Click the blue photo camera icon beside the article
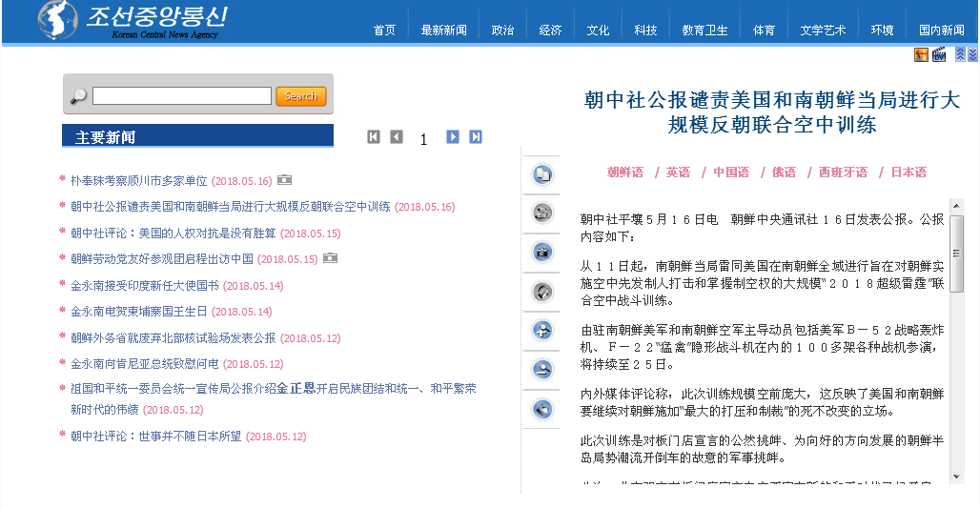The height and width of the screenshot is (508, 980). pos(541,252)
